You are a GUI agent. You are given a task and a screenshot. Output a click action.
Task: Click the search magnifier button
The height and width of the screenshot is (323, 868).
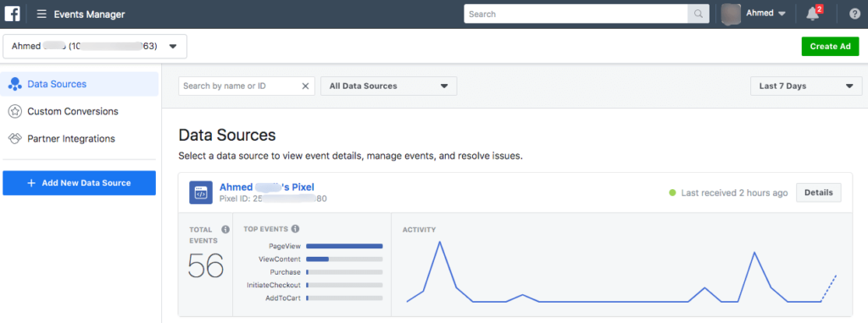click(698, 14)
